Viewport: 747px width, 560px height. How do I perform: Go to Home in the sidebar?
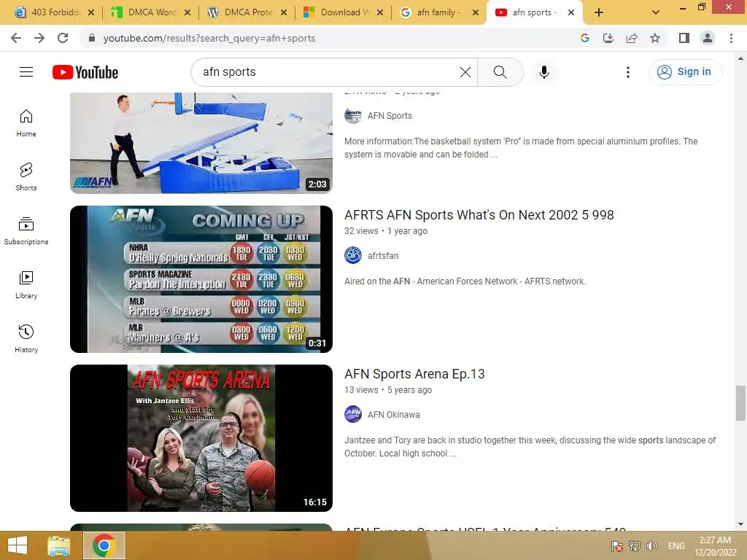26,122
